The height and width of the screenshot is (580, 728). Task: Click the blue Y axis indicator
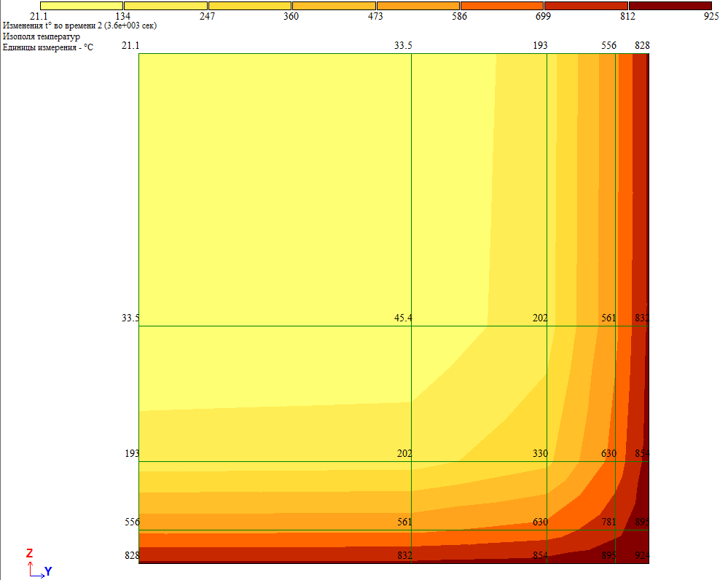pyautogui.click(x=48, y=571)
